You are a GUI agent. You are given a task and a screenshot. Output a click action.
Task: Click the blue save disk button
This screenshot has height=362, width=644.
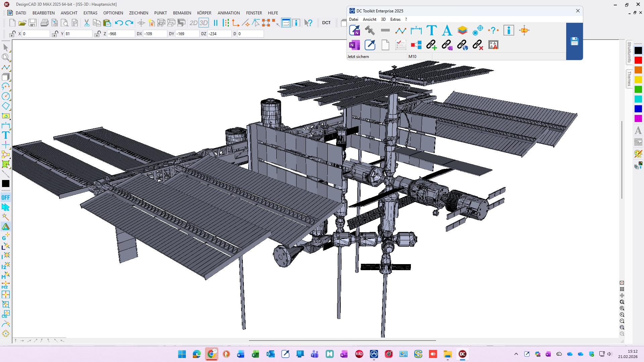click(574, 41)
